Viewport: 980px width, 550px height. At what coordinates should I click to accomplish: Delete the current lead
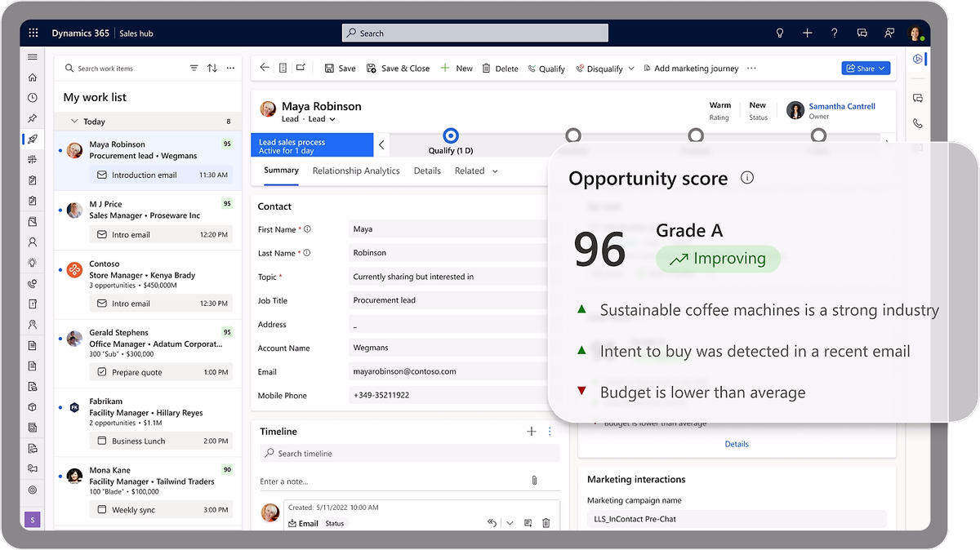[500, 69]
